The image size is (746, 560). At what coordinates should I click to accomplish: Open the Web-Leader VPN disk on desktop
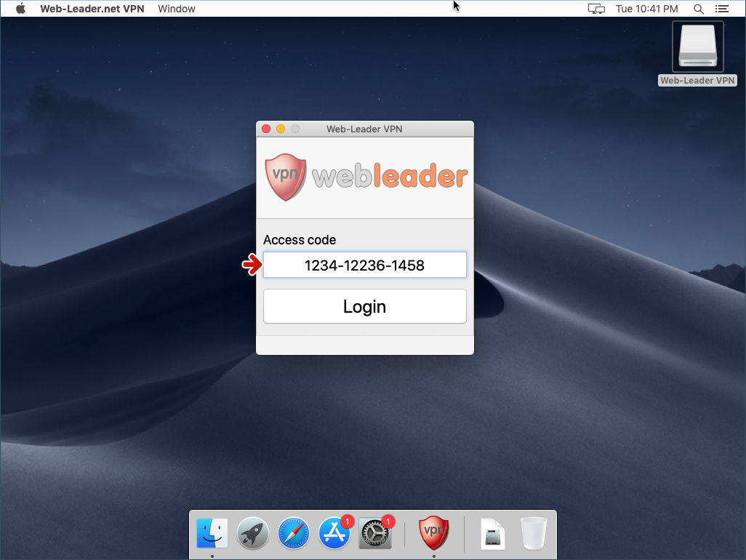697,53
